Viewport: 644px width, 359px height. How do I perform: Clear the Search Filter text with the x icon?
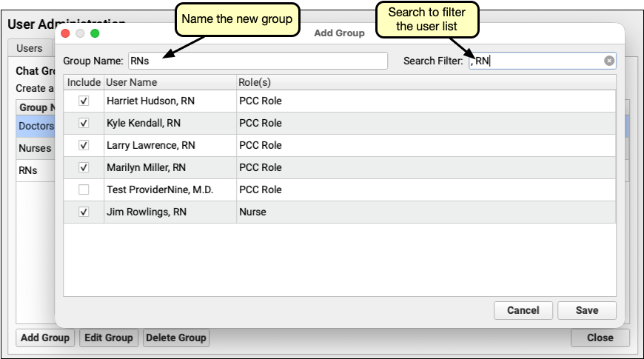pyautogui.click(x=608, y=61)
